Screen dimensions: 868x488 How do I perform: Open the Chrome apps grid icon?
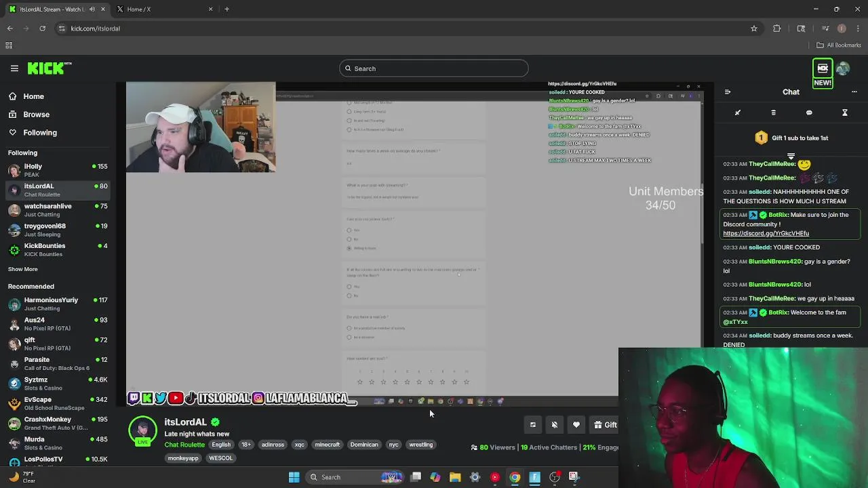(9, 45)
